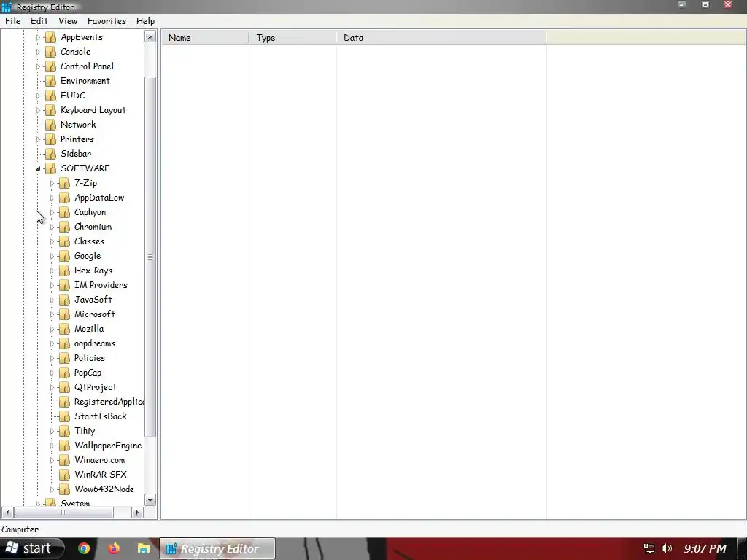The image size is (747, 560).
Task: Select the Winaero.com key
Action: 99,460
